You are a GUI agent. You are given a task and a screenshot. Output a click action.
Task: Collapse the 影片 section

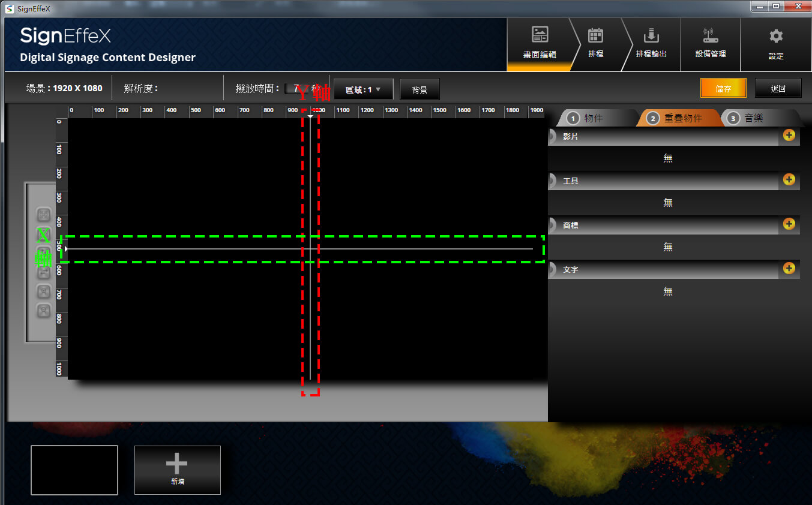(552, 137)
